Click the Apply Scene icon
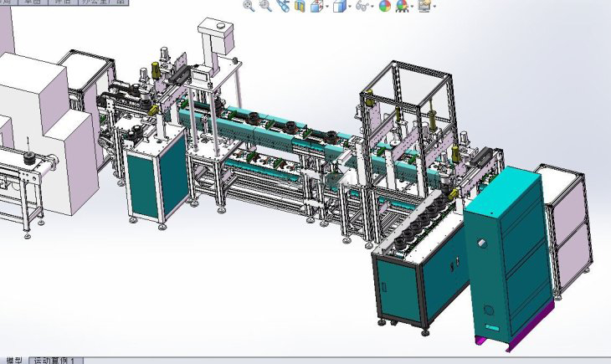Screen dimensions: 611x364 pyautogui.click(x=402, y=6)
